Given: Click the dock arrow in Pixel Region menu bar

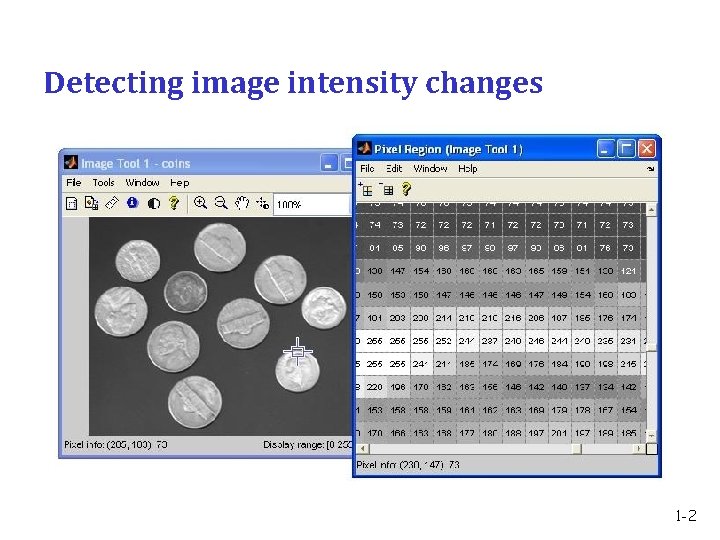Looking at the screenshot, I should (650, 169).
